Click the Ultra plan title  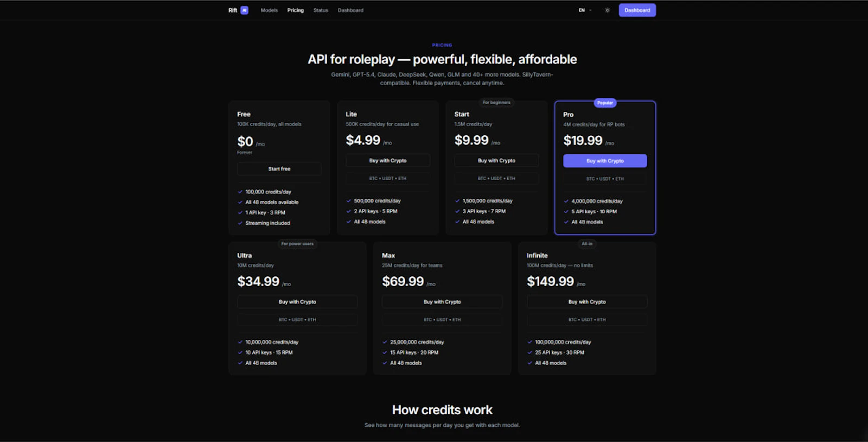click(x=244, y=256)
